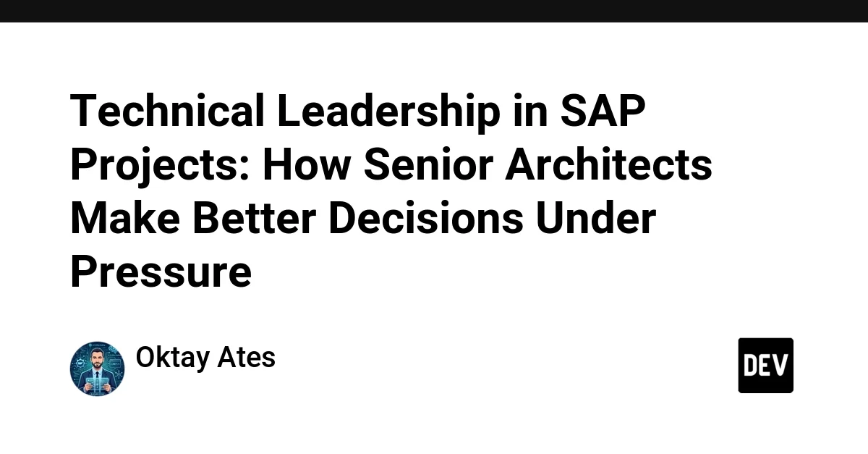Click the word Decisions in the title

pos(425,219)
